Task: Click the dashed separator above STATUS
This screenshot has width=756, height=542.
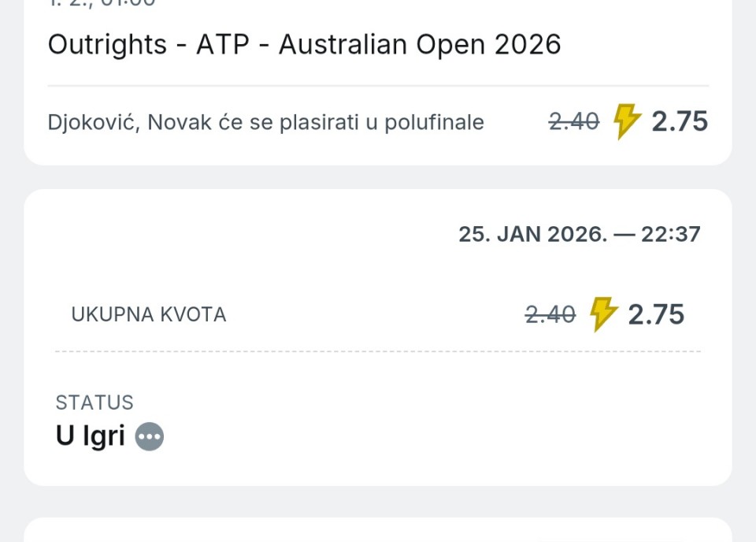Action: [378, 351]
